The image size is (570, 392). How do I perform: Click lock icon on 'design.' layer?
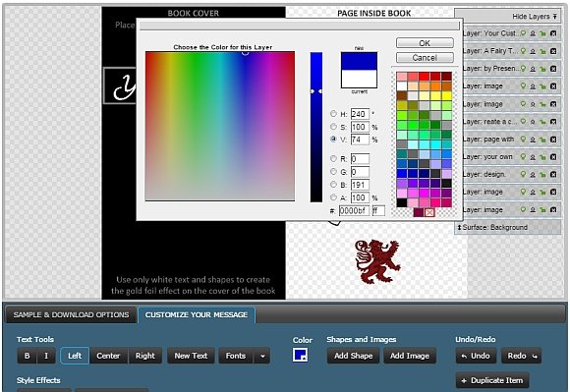[542, 174]
